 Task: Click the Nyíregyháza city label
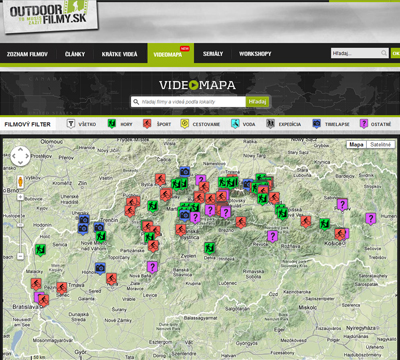point(361,328)
